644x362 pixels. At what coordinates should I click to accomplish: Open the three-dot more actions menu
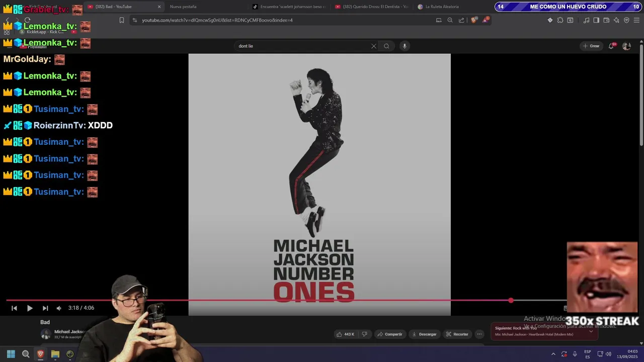pyautogui.click(x=479, y=334)
